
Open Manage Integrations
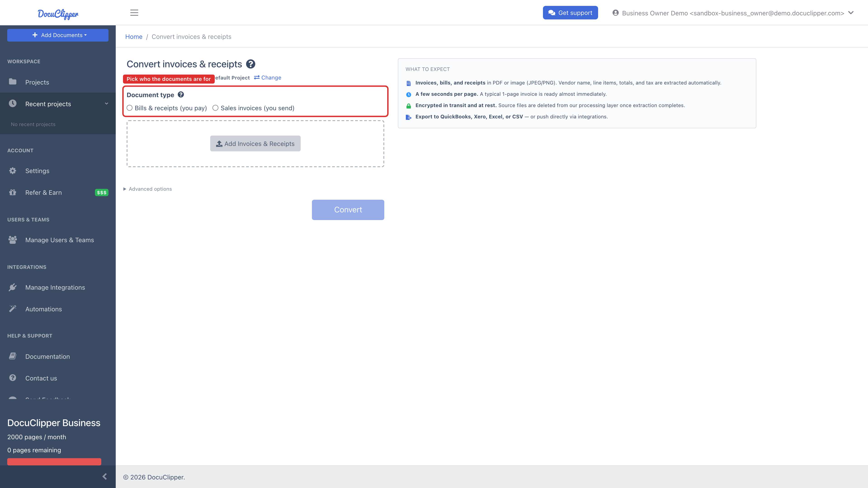pyautogui.click(x=58, y=288)
